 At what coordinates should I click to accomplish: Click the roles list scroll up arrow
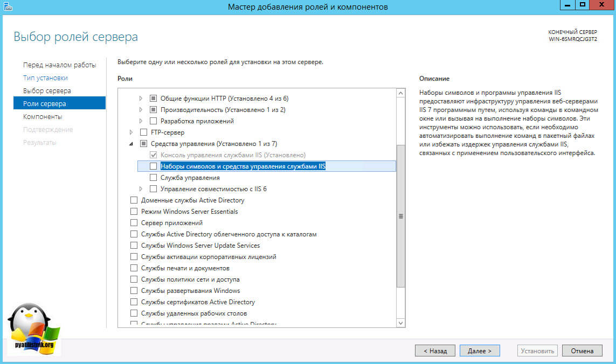(401, 93)
